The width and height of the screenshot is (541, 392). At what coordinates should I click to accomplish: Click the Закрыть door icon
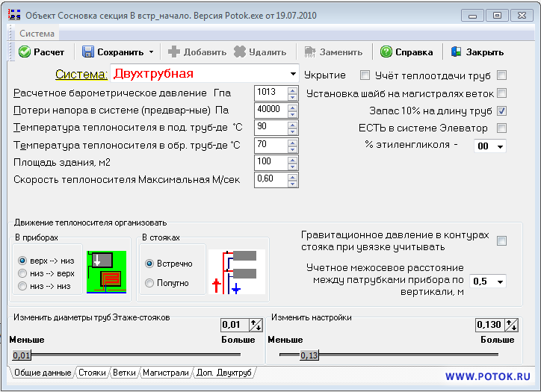click(x=457, y=52)
